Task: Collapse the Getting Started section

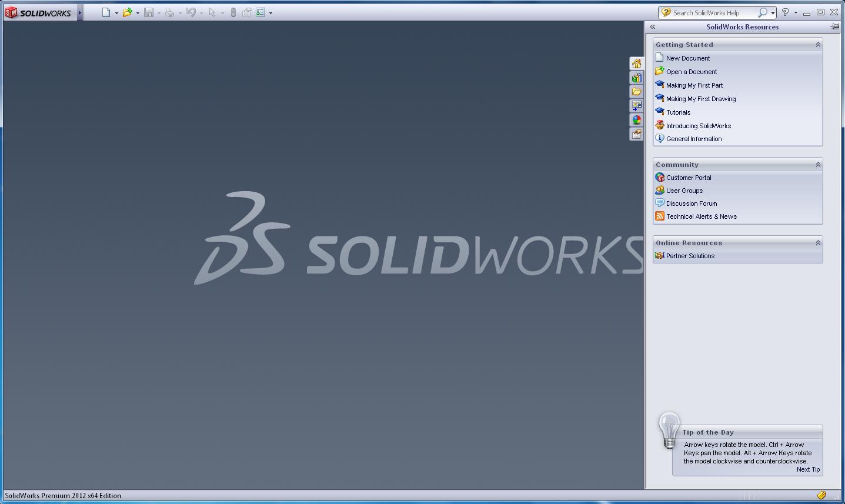Action: click(x=817, y=45)
